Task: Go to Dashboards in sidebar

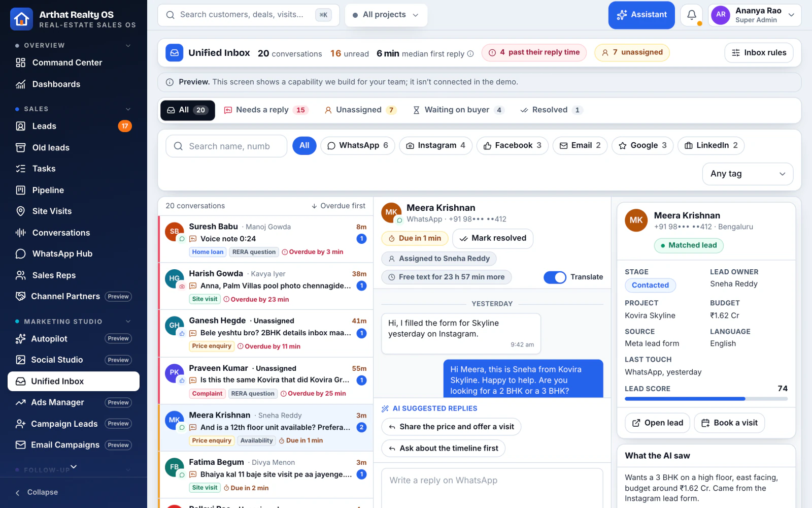Action: [x=74, y=84]
